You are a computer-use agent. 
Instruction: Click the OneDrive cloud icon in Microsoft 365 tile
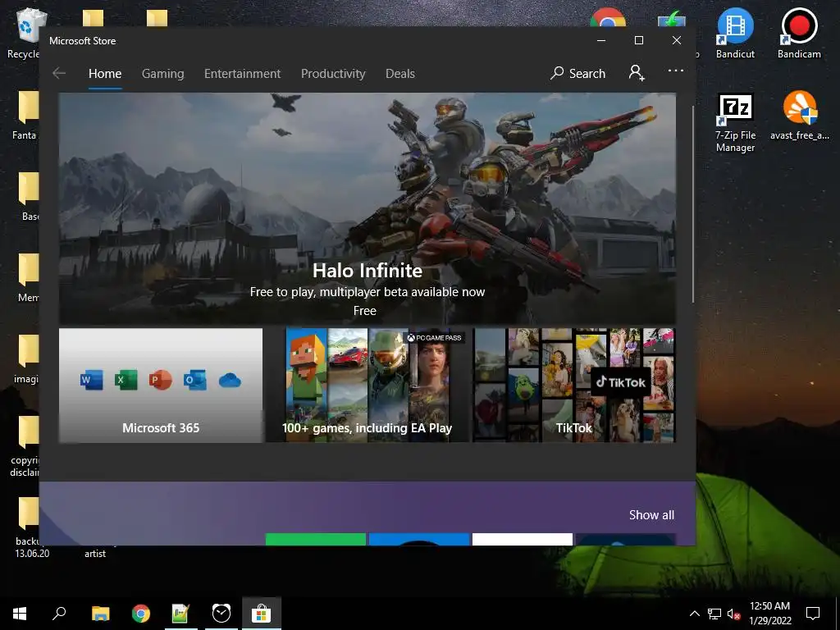pos(230,381)
